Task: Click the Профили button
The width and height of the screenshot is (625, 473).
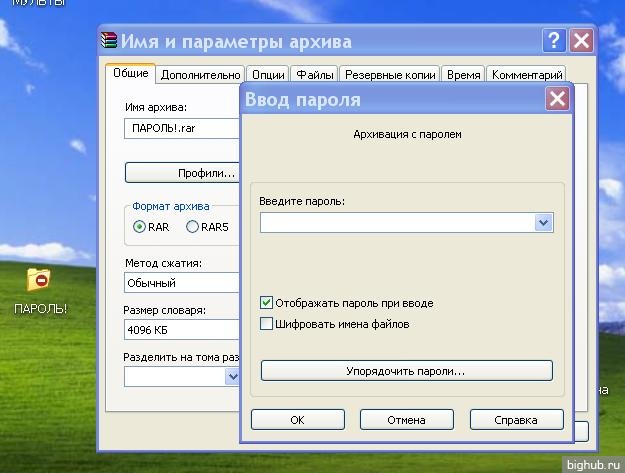Action: coord(182,173)
